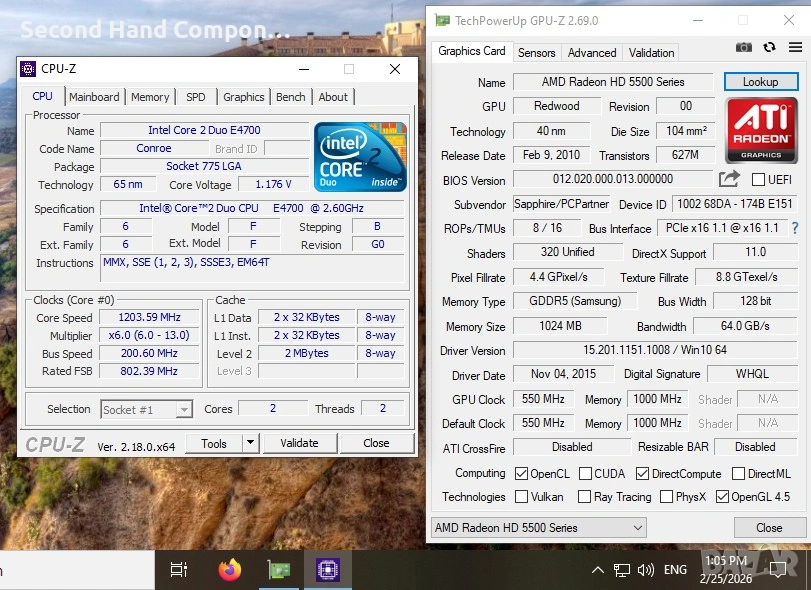Open the GPU-Z hamburger menu
This screenshot has width=811, height=590.
[x=794, y=47]
